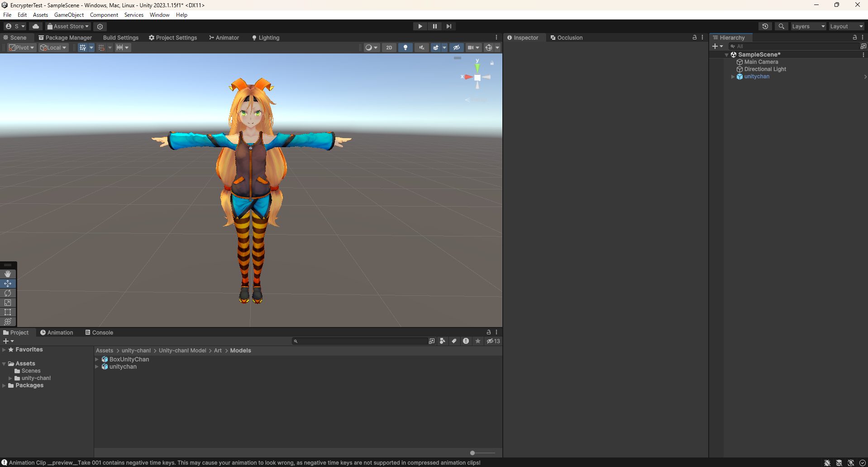Choose the Rect transform tool
Screen dimensions: 868x467
pyautogui.click(x=8, y=312)
